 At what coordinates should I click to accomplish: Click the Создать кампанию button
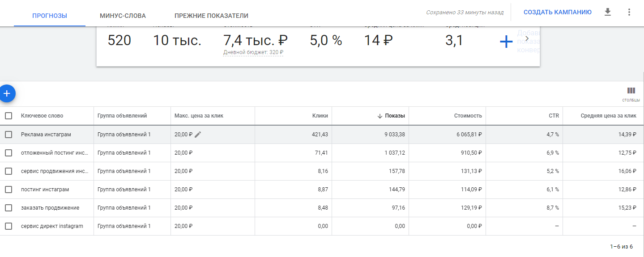[x=558, y=12]
